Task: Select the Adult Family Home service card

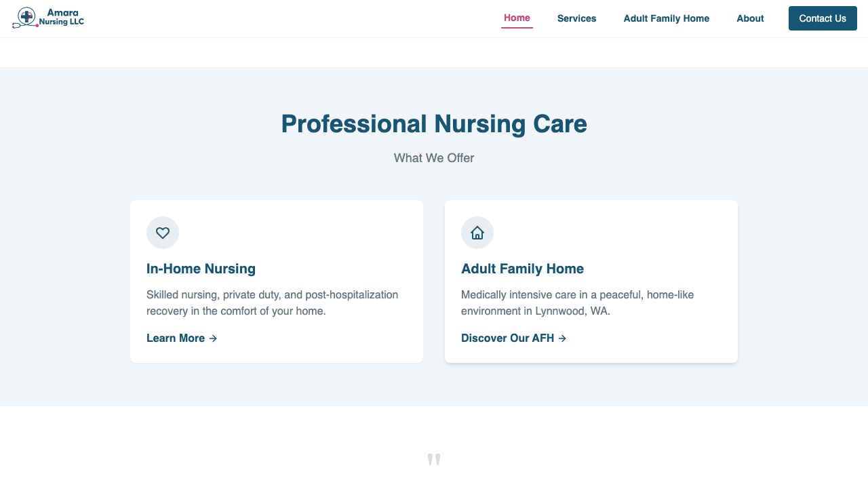Action: (x=591, y=281)
